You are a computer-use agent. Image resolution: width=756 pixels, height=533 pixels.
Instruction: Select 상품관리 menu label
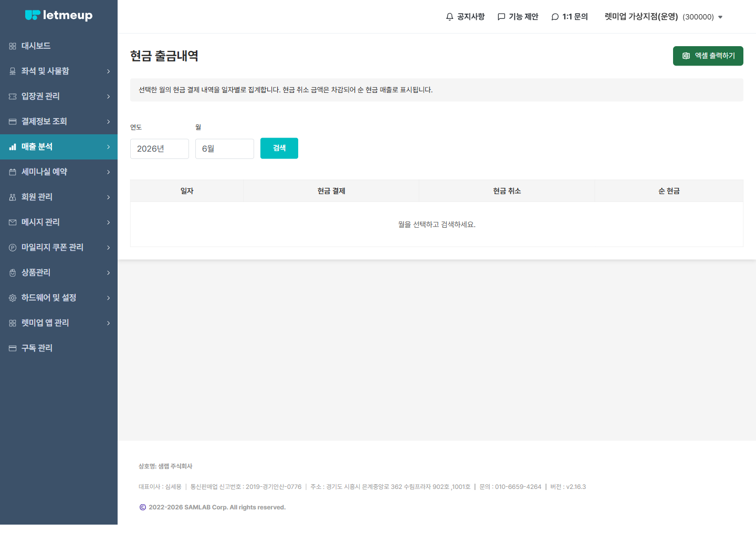click(x=36, y=273)
